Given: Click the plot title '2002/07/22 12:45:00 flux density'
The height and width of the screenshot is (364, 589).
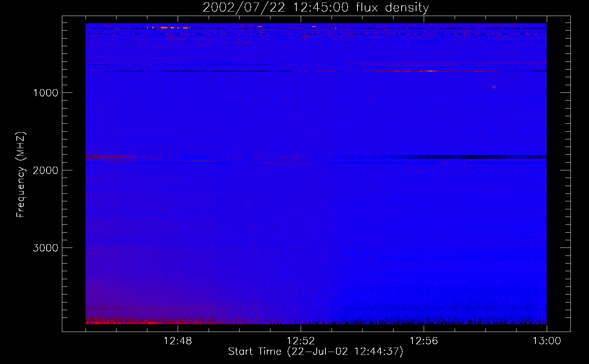Looking at the screenshot, I should [316, 8].
